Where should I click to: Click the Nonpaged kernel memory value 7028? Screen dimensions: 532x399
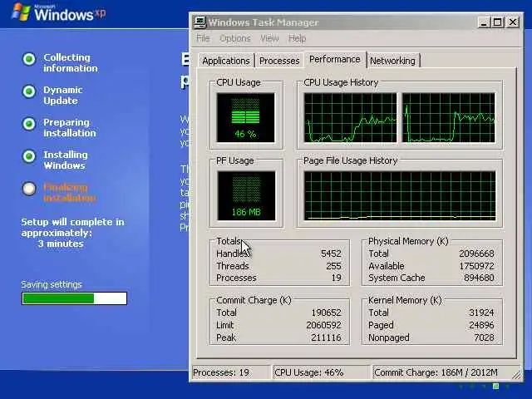484,337
